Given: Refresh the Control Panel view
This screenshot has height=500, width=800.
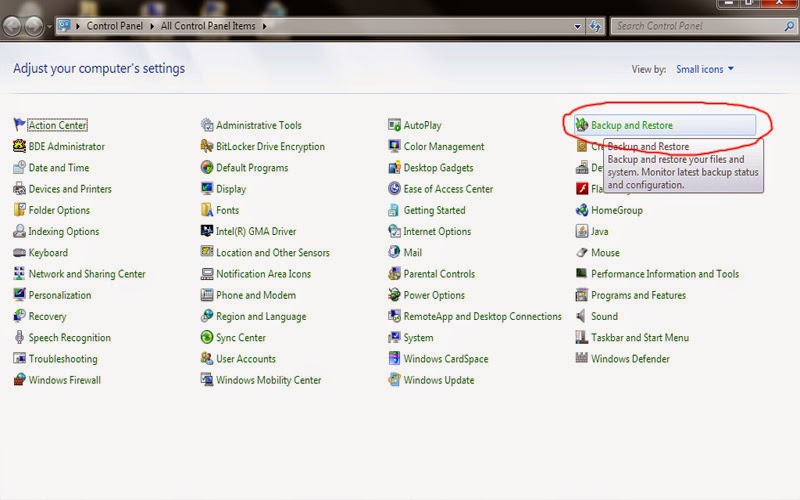Looking at the screenshot, I should [x=595, y=26].
